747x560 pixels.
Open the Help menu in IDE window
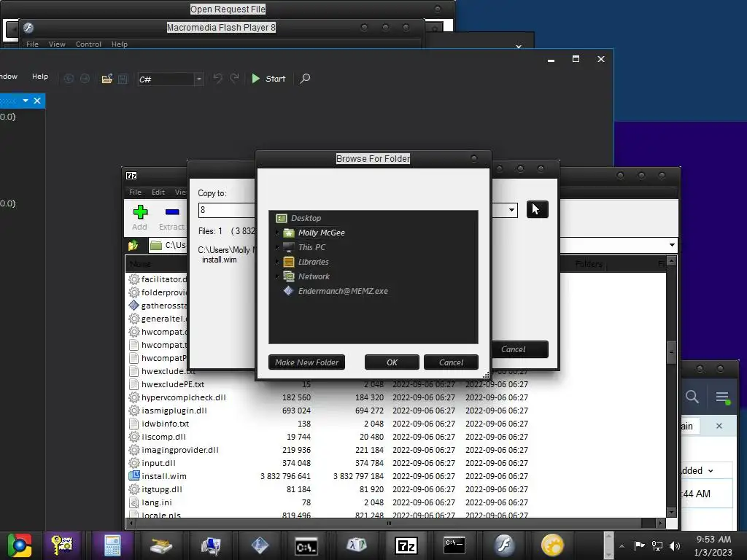pos(40,76)
